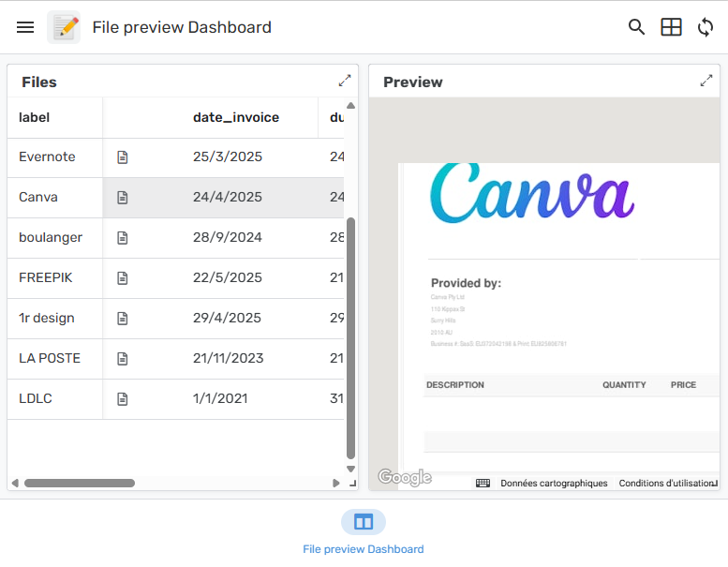Click the PRICE header in invoice preview
Image resolution: width=728 pixels, height=567 pixels.
683,385
